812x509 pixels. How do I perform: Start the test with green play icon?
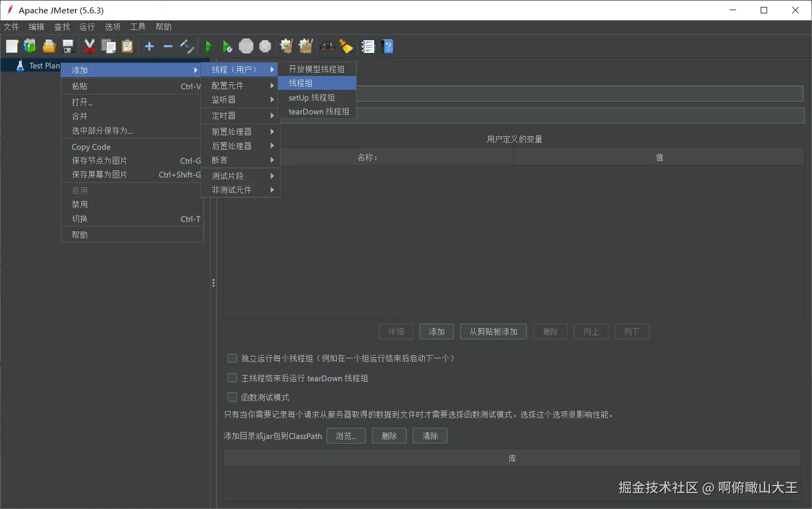click(209, 47)
